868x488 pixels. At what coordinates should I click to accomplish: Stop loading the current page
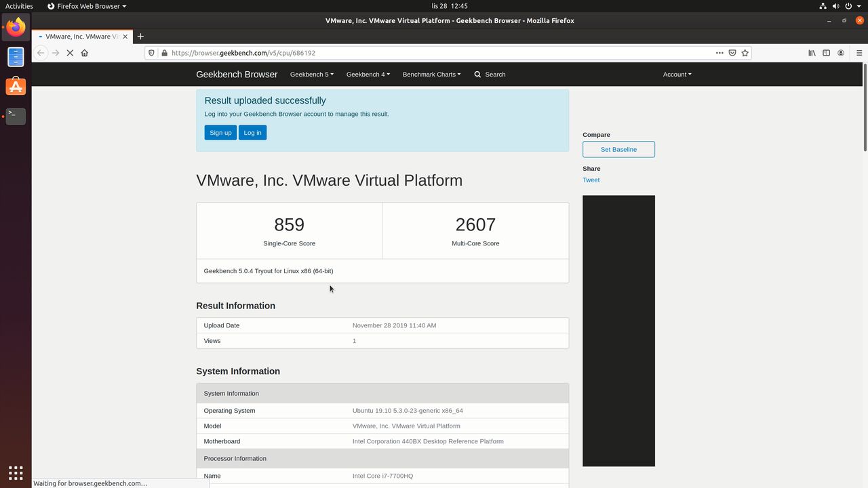pos(70,53)
